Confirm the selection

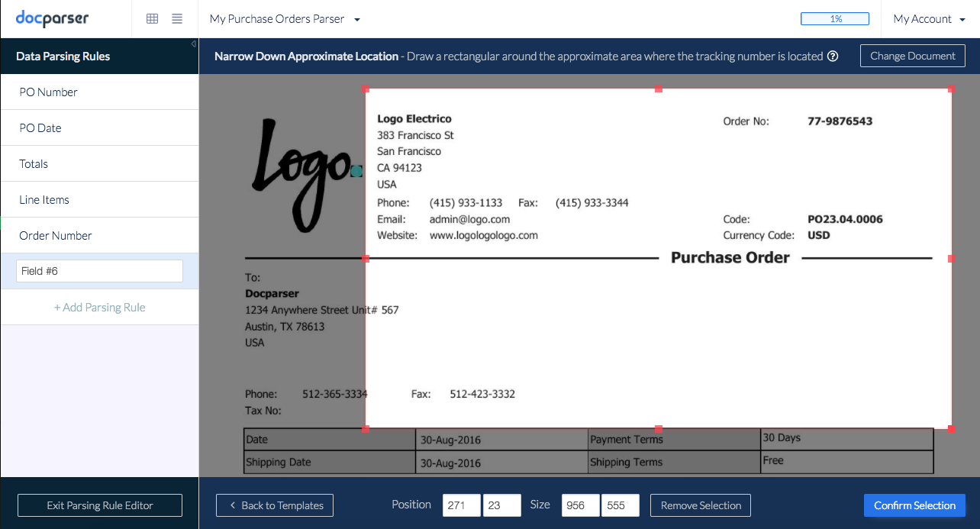pos(914,505)
